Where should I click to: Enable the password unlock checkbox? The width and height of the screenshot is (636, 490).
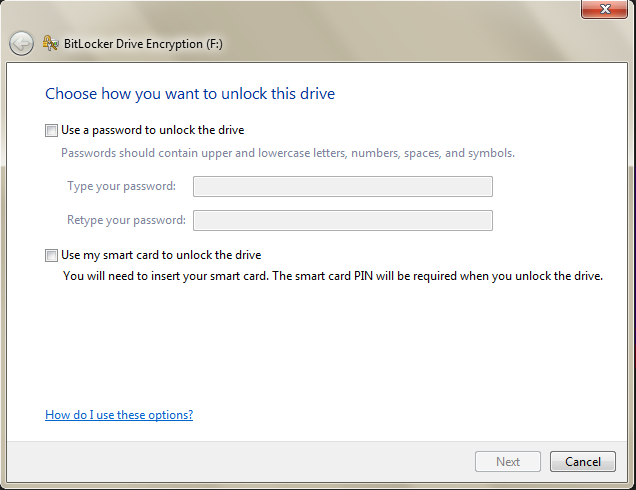[x=51, y=131]
